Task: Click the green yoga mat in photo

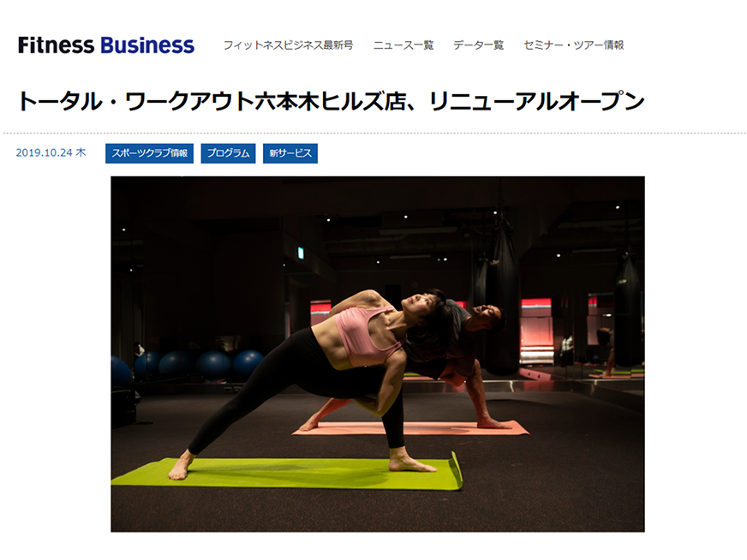Action: pyautogui.click(x=287, y=473)
